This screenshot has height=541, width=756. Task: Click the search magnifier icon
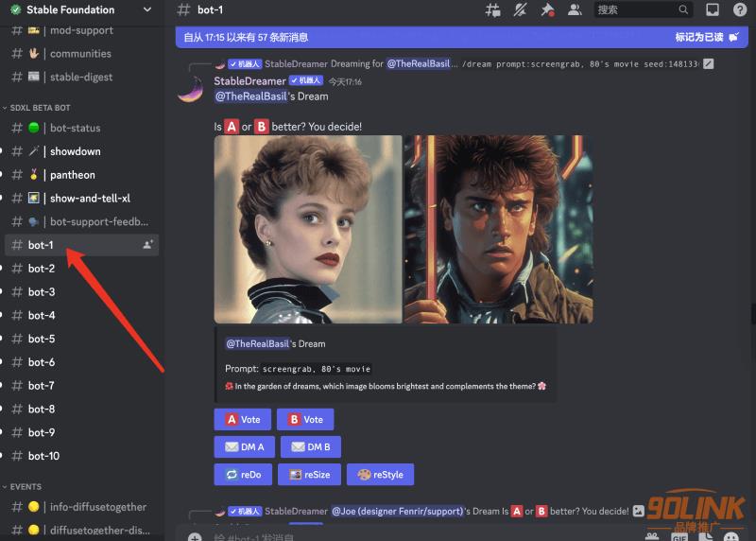pyautogui.click(x=683, y=9)
